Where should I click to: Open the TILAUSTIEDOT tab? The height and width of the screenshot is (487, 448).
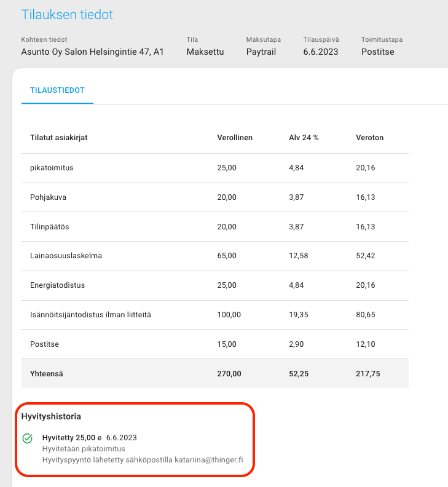click(57, 90)
